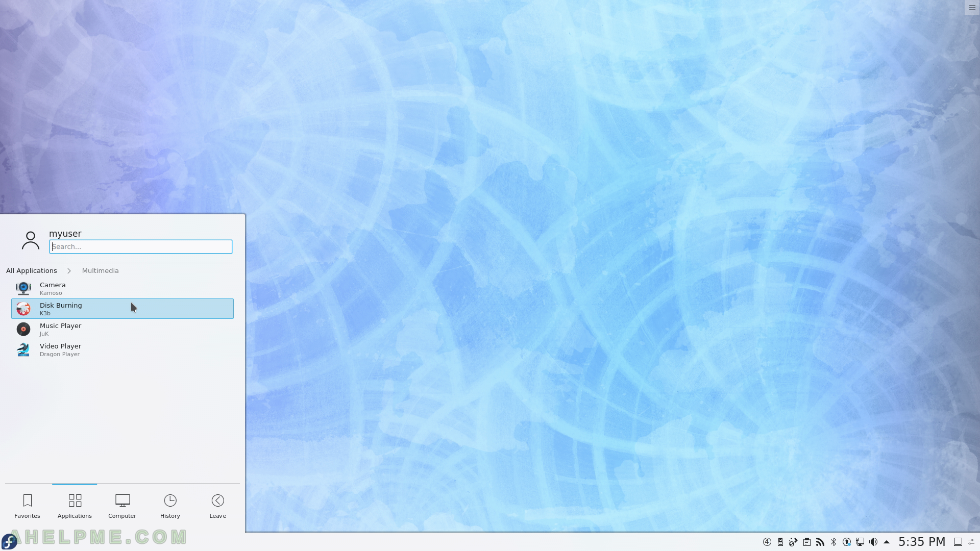Open the software updates tray icon
The image size is (980, 551).
click(847, 542)
